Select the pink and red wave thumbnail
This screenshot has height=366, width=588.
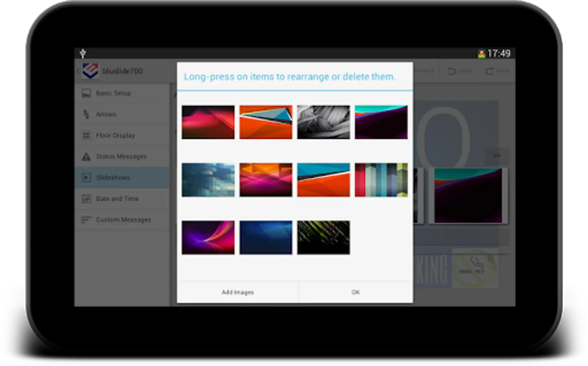[x=208, y=122]
